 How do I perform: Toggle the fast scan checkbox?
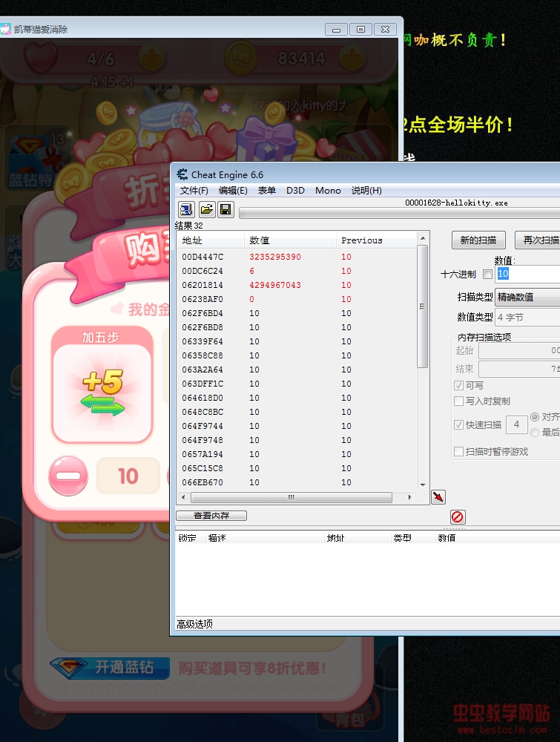pyautogui.click(x=458, y=425)
